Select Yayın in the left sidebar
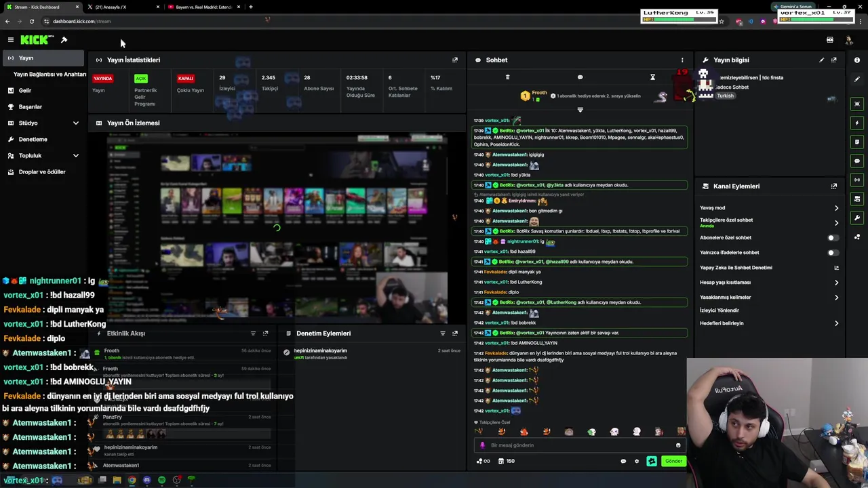This screenshot has height=488, width=868. pyautogui.click(x=43, y=58)
